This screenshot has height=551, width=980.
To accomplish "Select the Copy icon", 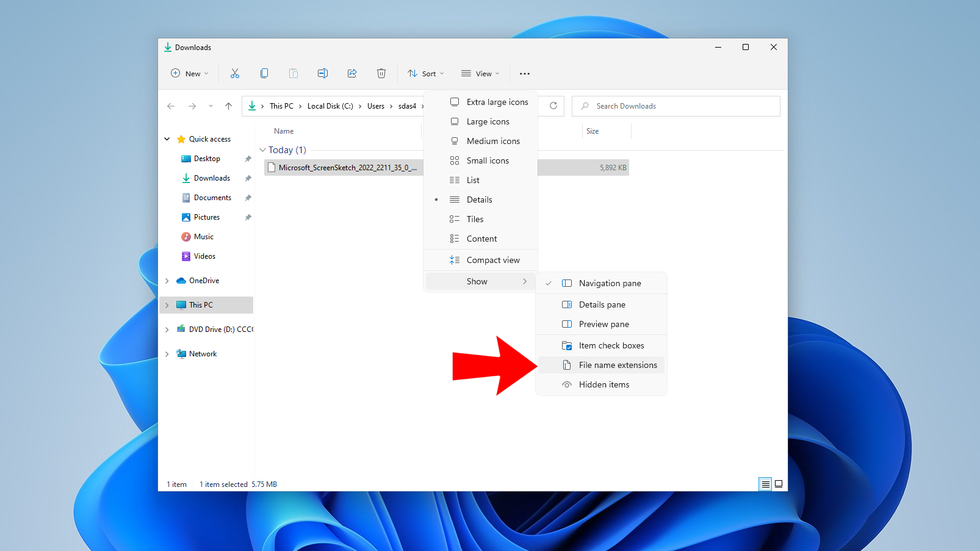I will 264,73.
